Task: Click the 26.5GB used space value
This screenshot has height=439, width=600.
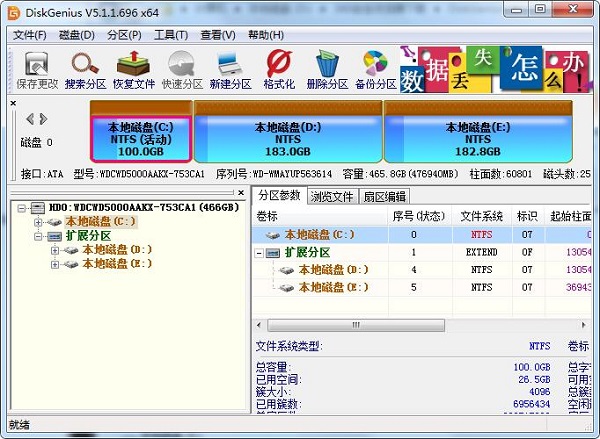Action: [534, 380]
